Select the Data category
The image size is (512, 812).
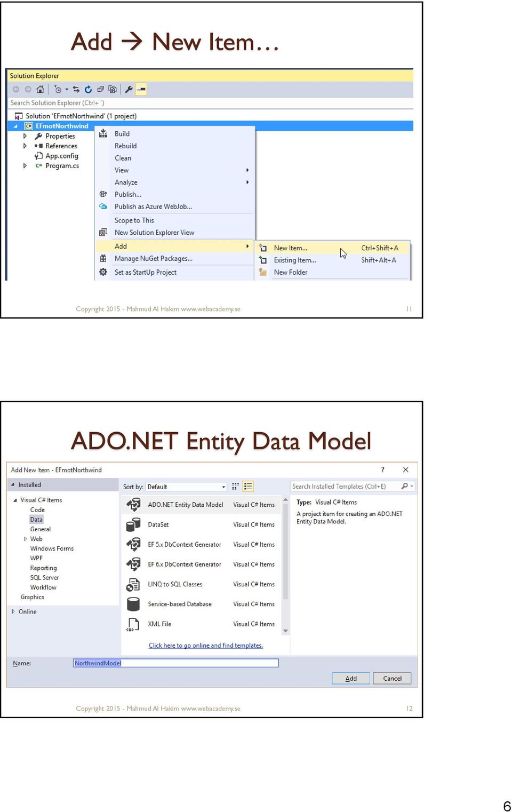coord(36,520)
